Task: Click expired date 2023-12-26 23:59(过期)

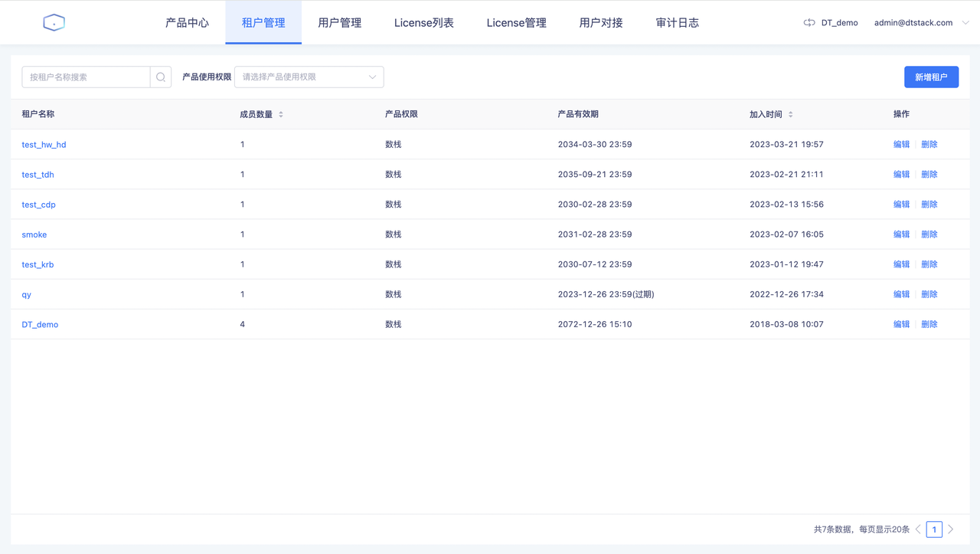Action: [606, 294]
